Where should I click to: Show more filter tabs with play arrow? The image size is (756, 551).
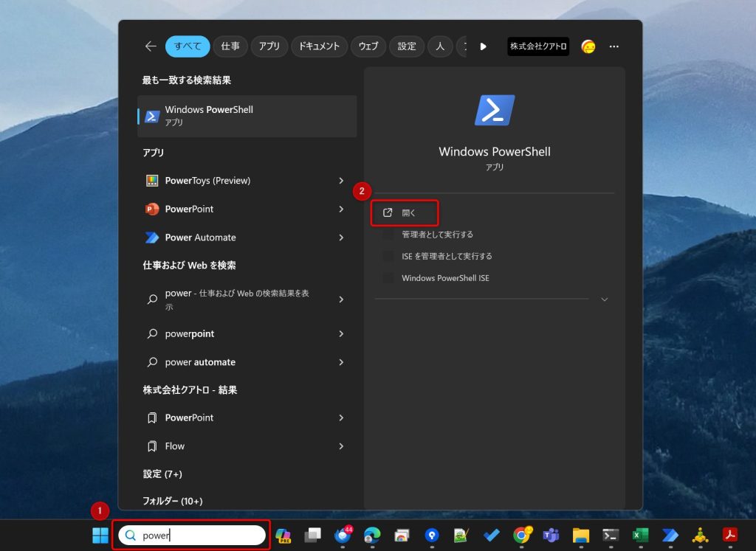[483, 46]
